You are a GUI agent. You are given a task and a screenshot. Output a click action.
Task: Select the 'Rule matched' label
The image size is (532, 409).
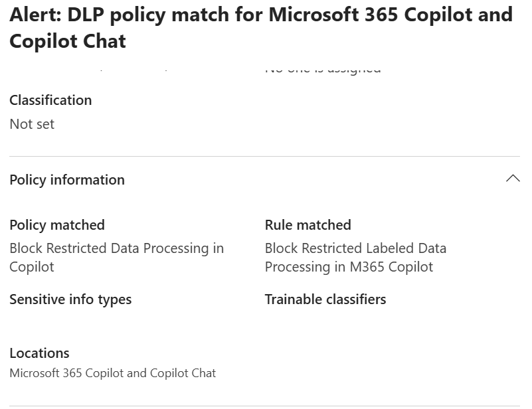click(x=308, y=225)
